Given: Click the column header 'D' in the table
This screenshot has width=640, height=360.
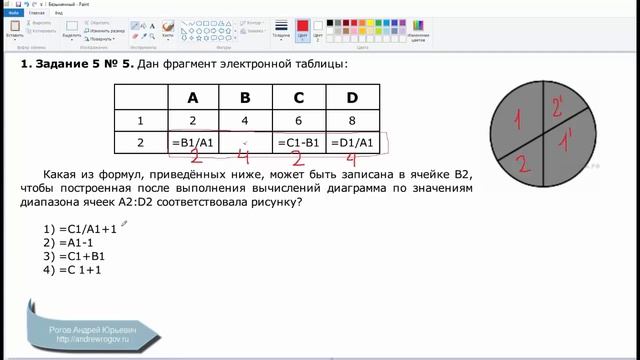Looking at the screenshot, I should [353, 97].
